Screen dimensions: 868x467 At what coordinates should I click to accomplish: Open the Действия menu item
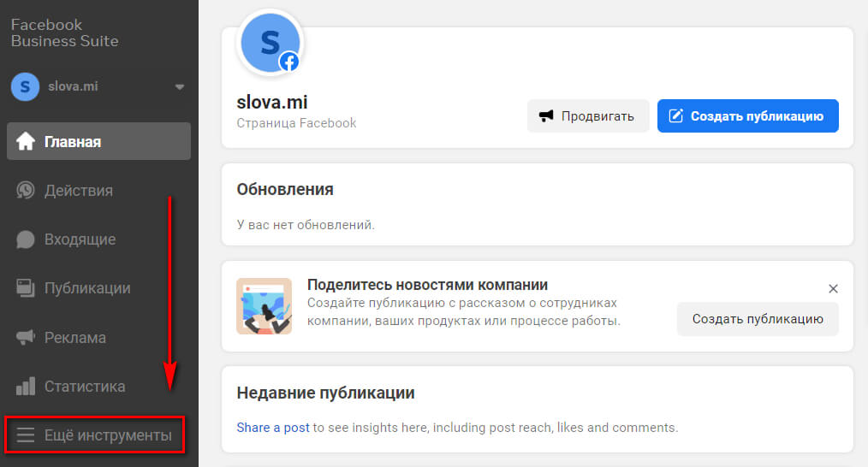pos(98,191)
